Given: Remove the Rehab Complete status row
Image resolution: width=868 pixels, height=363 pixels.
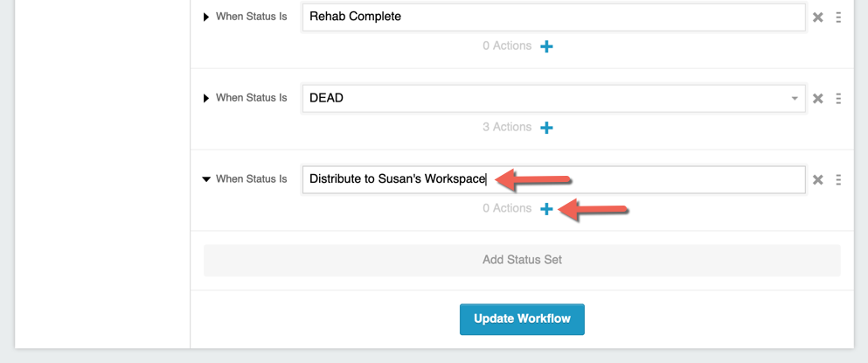Looking at the screenshot, I should click(817, 17).
